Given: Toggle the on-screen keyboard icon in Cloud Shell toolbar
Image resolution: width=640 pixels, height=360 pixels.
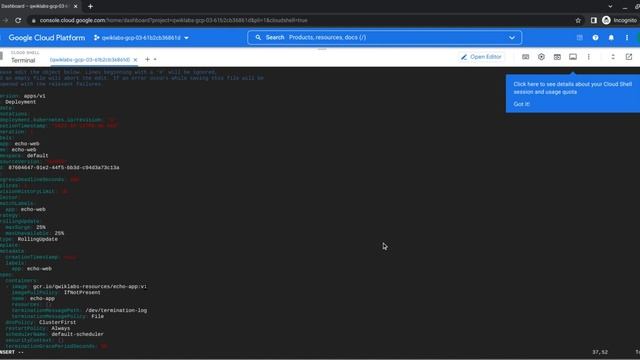Looking at the screenshot, I should tap(525, 57).
